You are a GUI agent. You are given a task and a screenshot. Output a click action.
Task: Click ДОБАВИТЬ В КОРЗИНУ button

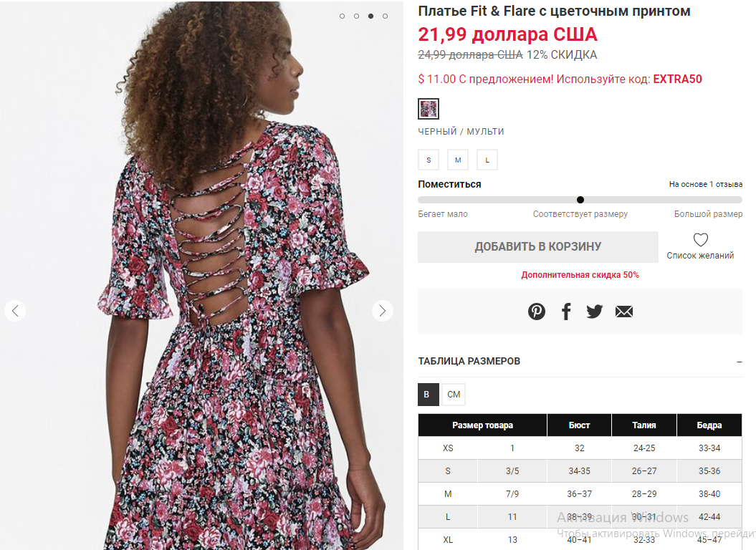click(x=537, y=247)
